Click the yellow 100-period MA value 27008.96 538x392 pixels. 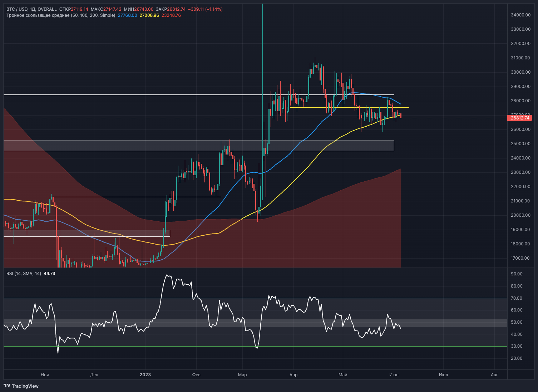[x=149, y=15]
